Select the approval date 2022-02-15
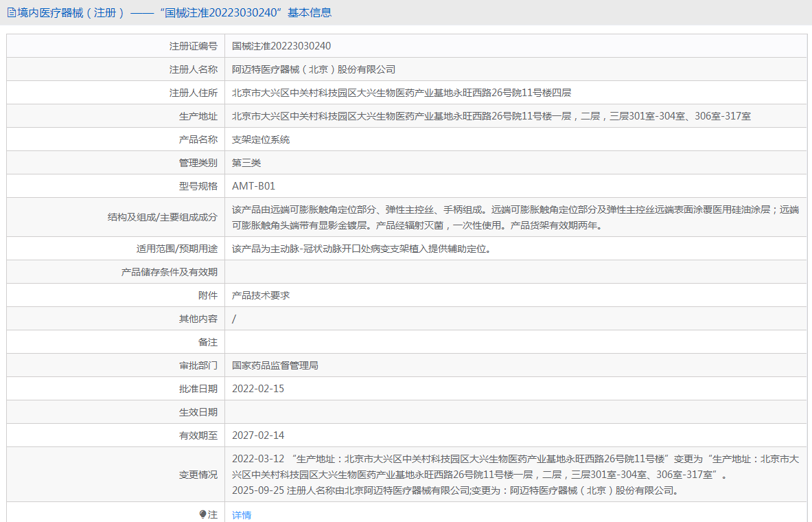 258,389
